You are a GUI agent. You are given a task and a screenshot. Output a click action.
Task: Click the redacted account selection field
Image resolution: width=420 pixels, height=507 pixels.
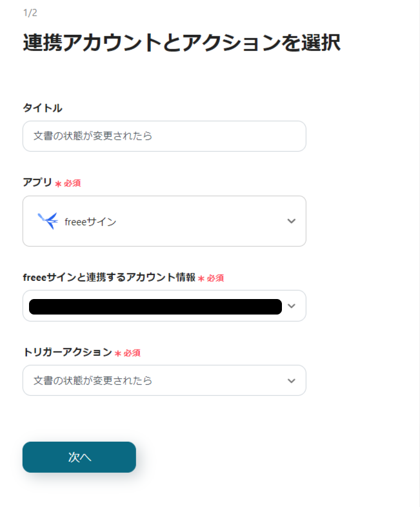tap(155, 306)
